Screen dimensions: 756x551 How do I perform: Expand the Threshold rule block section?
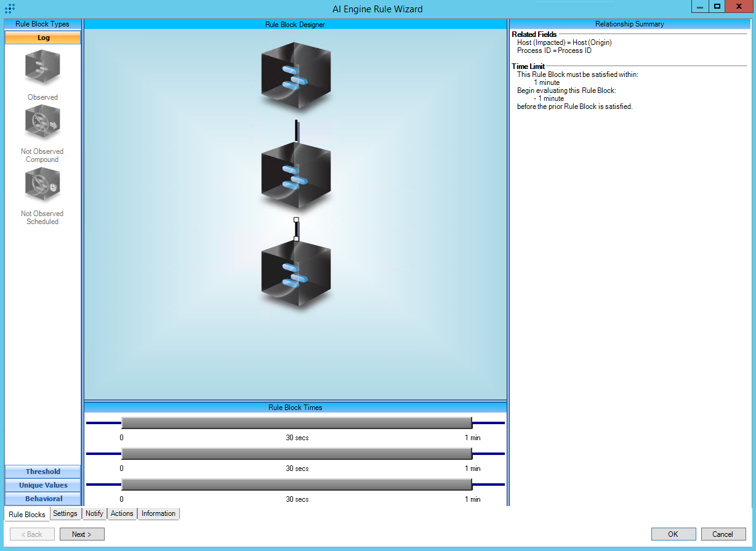[42, 472]
